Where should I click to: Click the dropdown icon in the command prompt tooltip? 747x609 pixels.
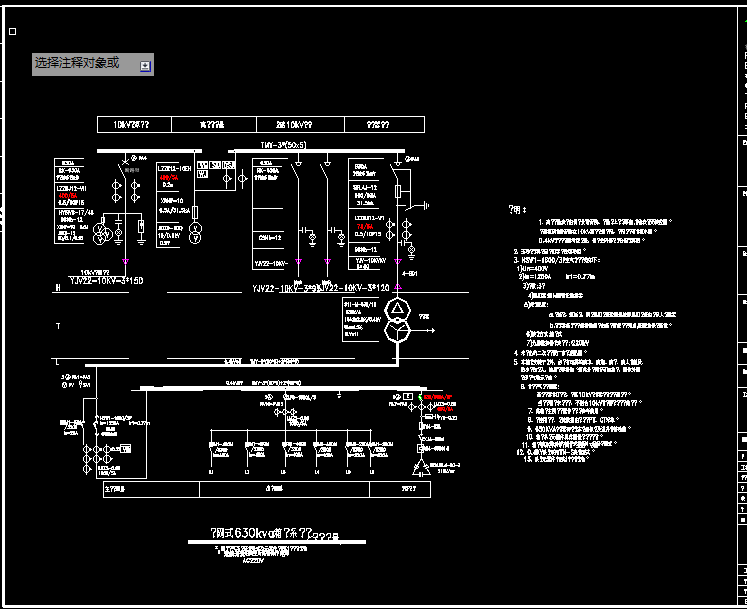[x=145, y=66]
